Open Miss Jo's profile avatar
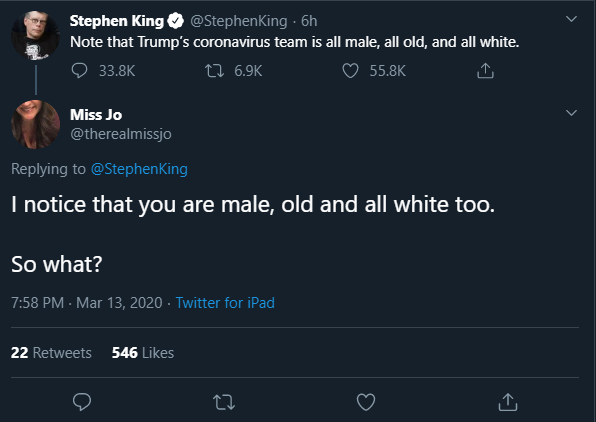Image resolution: width=596 pixels, height=422 pixels. click(35, 124)
